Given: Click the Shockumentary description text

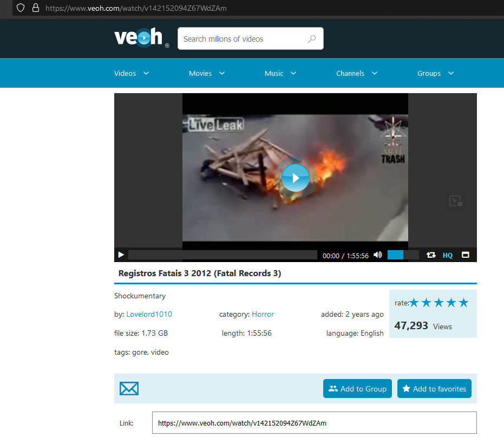Looking at the screenshot, I should (140, 296).
